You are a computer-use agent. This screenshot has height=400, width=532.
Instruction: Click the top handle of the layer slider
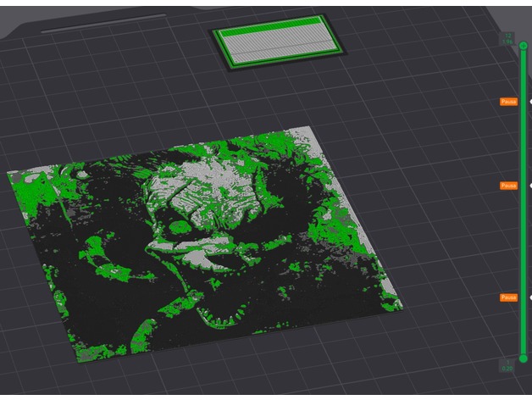(x=523, y=46)
